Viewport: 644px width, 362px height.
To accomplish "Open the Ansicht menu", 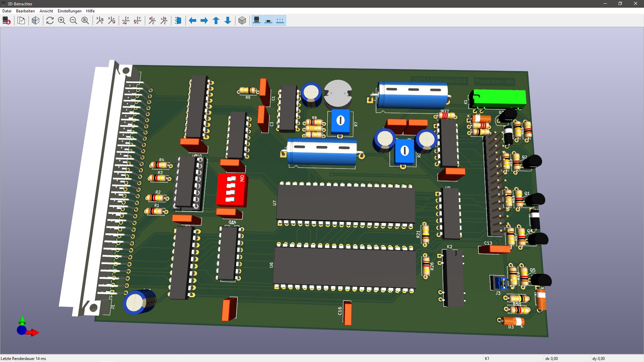I will (x=46, y=11).
